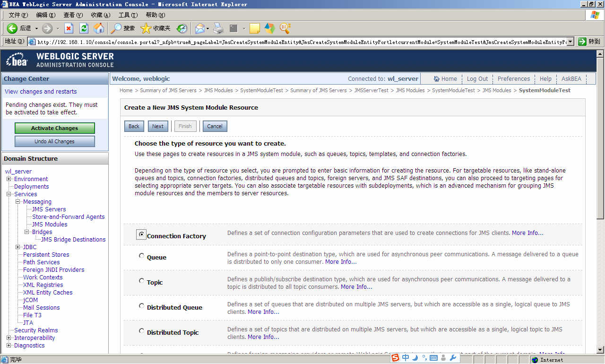
Task: Open the JMSServerTest breadcrumb link
Action: pyautogui.click(x=371, y=90)
